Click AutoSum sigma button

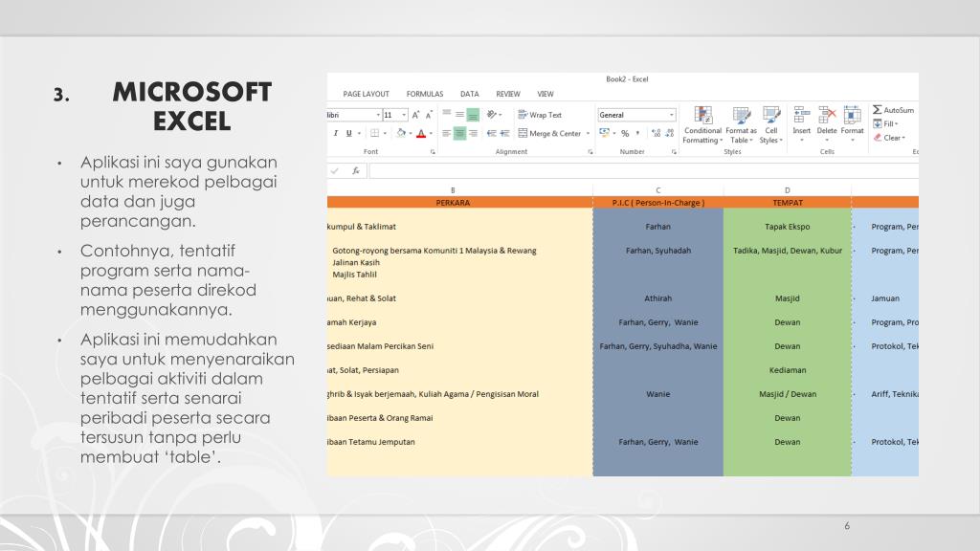pyautogui.click(x=893, y=110)
